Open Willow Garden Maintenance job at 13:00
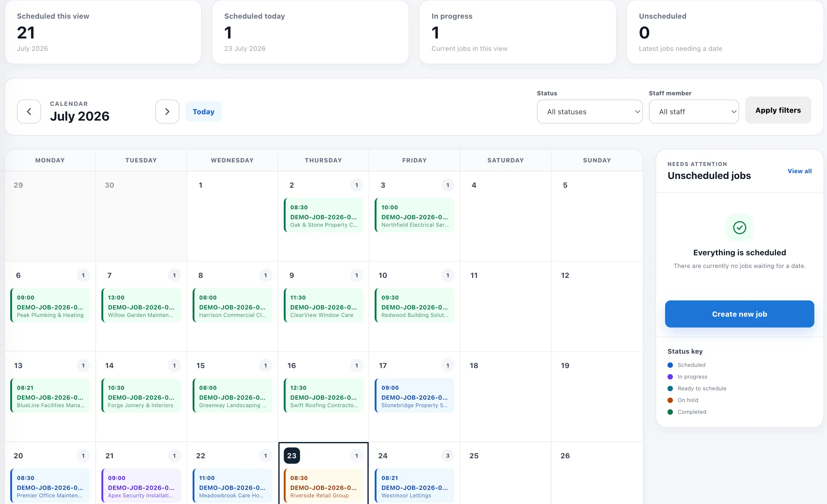827x504 pixels. click(141, 306)
